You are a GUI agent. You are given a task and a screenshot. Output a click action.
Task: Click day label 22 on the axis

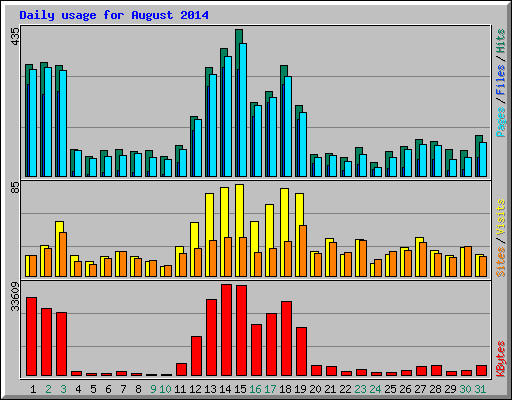345,389
